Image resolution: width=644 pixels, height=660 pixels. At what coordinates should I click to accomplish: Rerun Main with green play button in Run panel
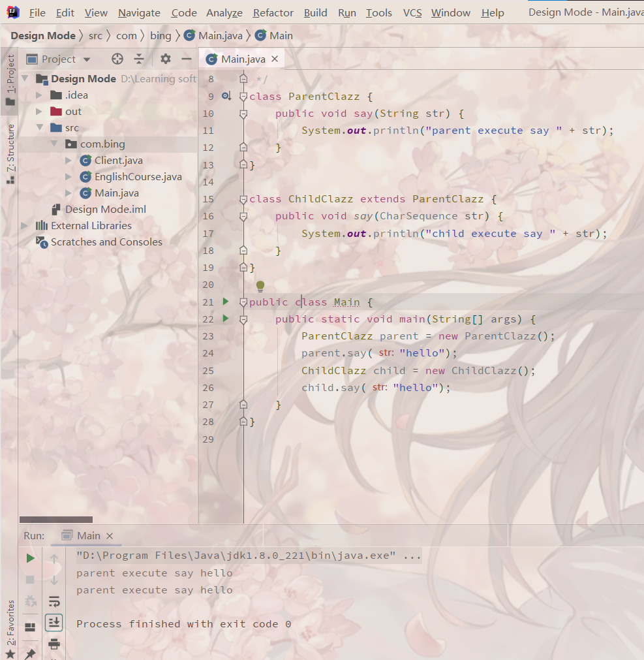30,558
